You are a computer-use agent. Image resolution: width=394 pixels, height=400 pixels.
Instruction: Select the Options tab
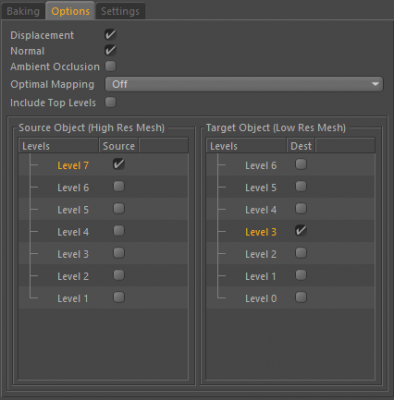click(x=70, y=11)
